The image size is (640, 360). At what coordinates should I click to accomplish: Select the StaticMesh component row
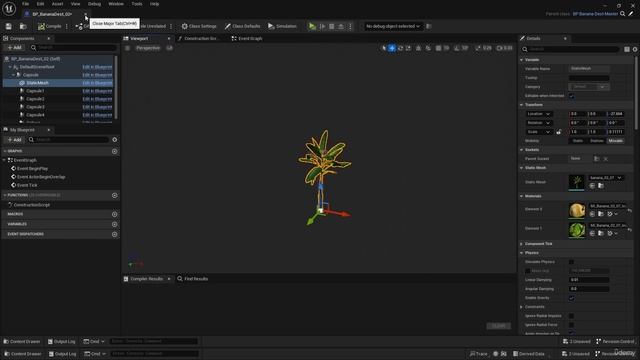coord(58,83)
